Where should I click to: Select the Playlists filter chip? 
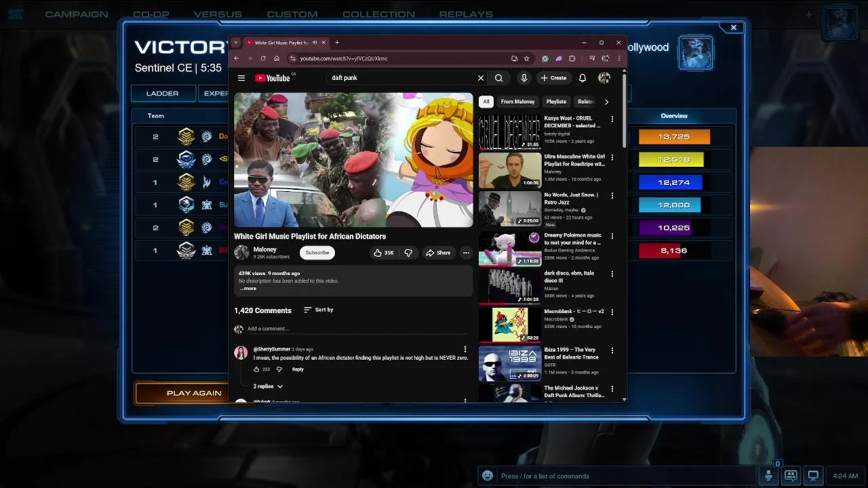(x=556, y=102)
